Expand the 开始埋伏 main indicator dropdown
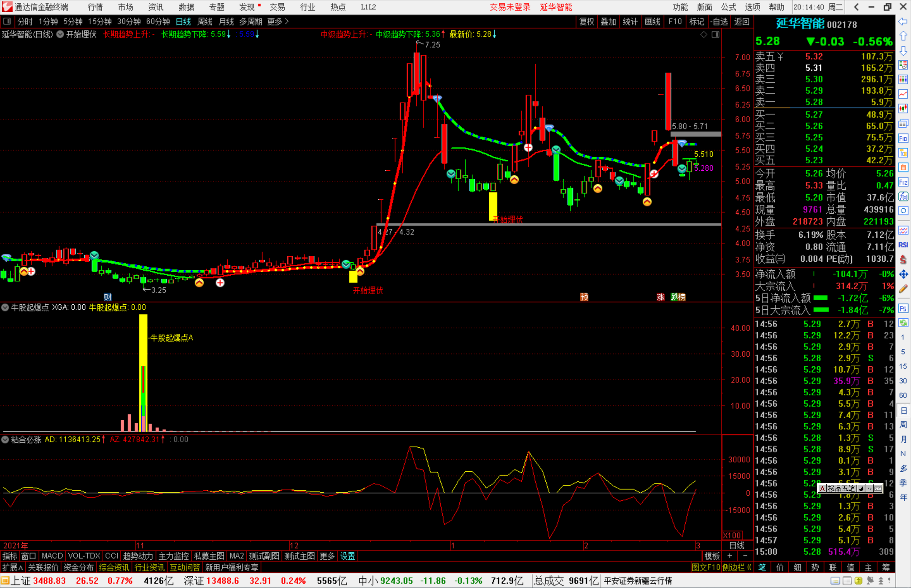The height and width of the screenshot is (588, 911). [60, 34]
